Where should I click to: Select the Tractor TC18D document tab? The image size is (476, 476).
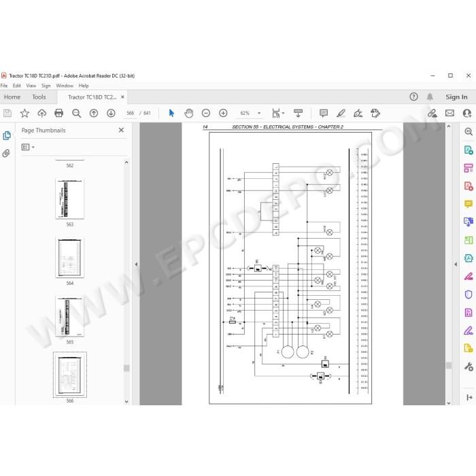click(x=92, y=97)
